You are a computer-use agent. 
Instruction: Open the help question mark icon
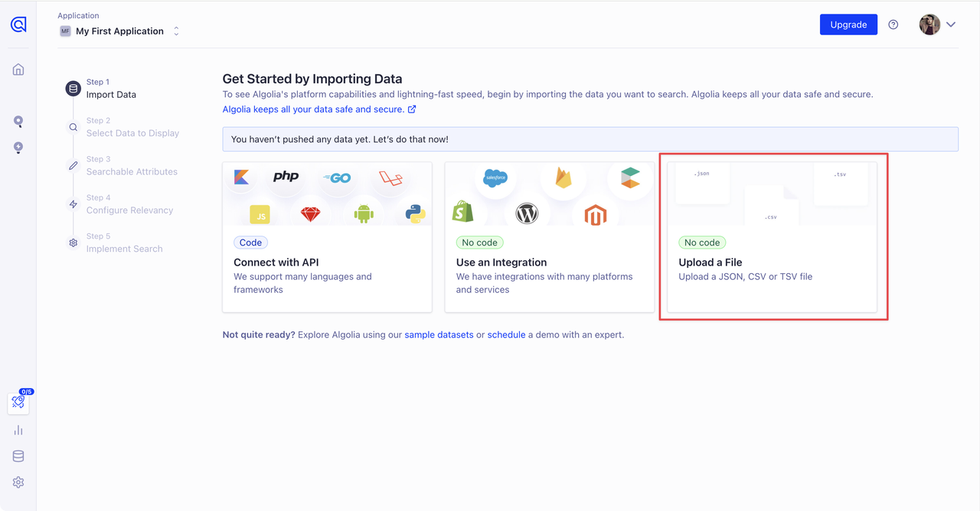tap(893, 24)
